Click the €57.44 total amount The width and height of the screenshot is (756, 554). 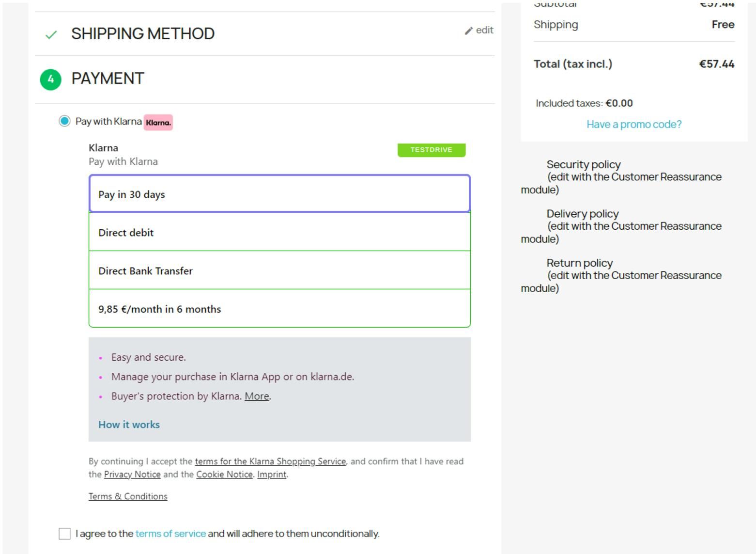click(x=717, y=64)
